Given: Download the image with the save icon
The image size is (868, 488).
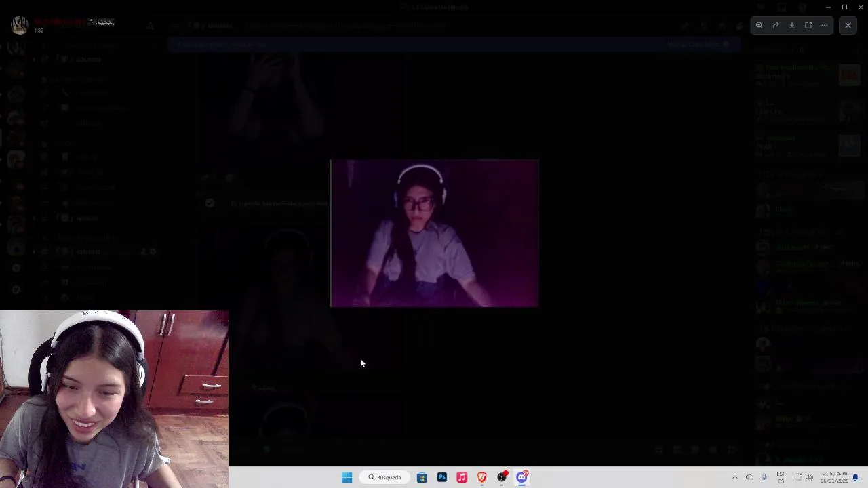Looking at the screenshot, I should pos(792,25).
